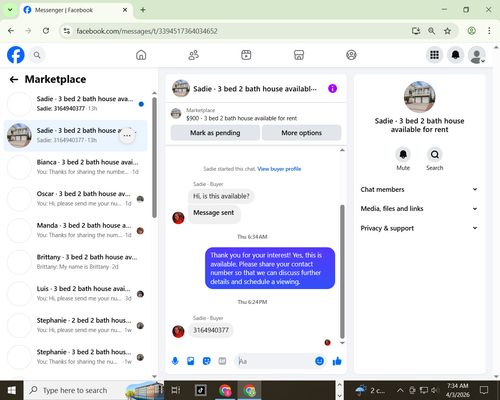500x400 pixels.
Task: Open Bianca's conversation in list
Action: coord(75,167)
